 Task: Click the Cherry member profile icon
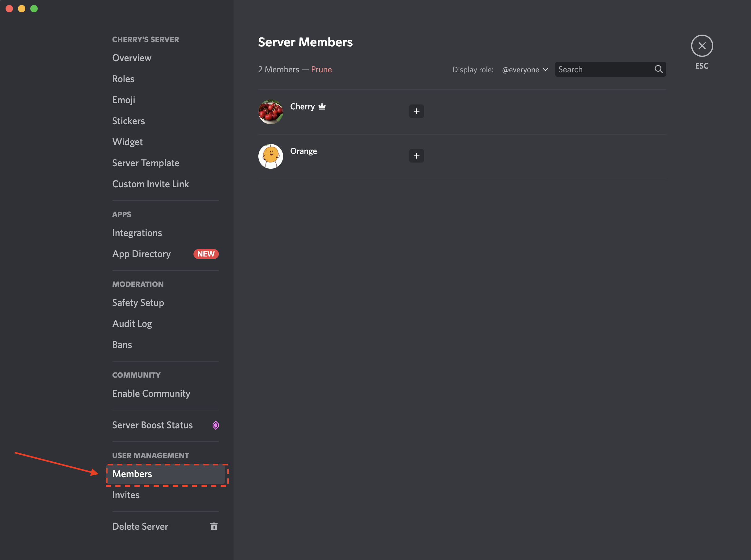point(270,111)
